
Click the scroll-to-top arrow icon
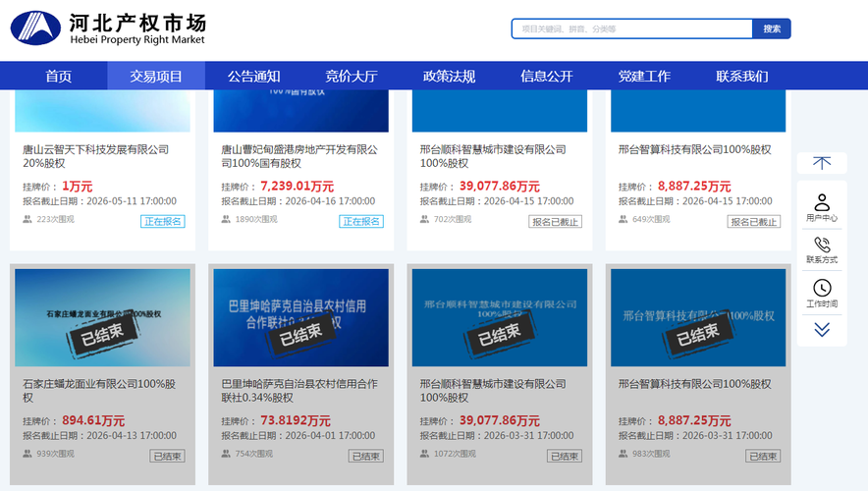pyautogui.click(x=822, y=163)
